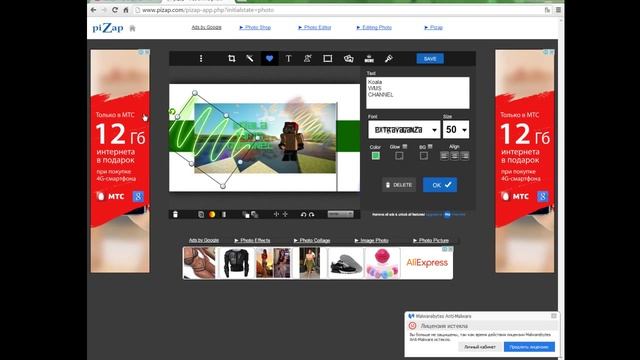
Task: Click the SAVE button
Action: (x=430, y=59)
